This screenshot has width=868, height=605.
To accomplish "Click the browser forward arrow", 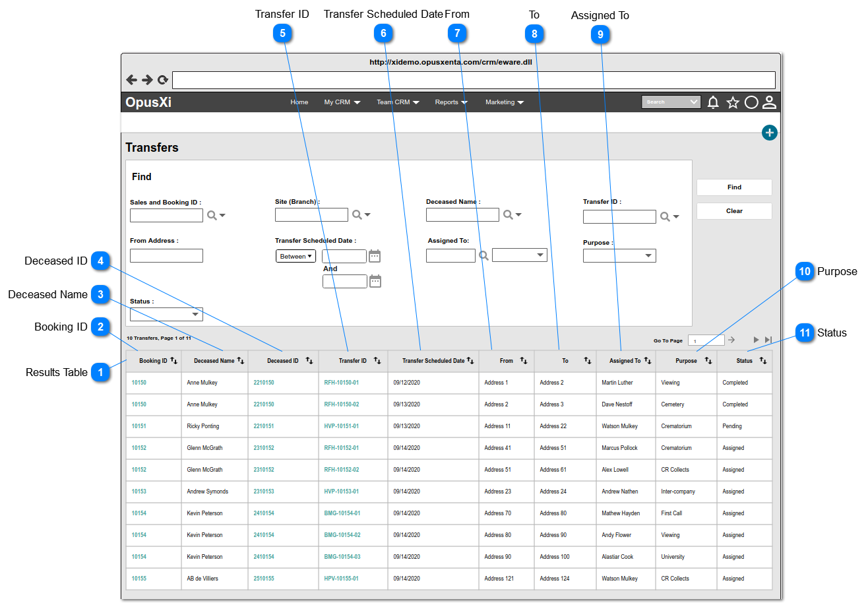I will [147, 80].
